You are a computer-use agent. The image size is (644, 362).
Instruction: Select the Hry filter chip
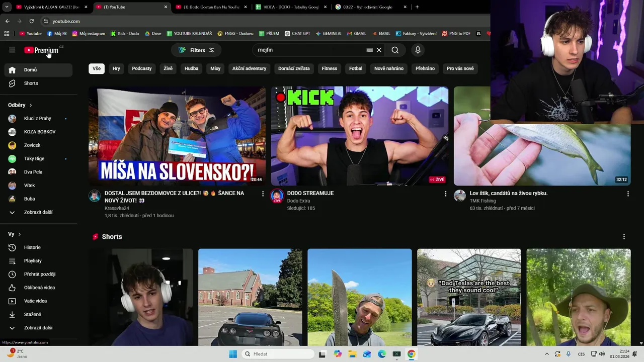(116, 68)
